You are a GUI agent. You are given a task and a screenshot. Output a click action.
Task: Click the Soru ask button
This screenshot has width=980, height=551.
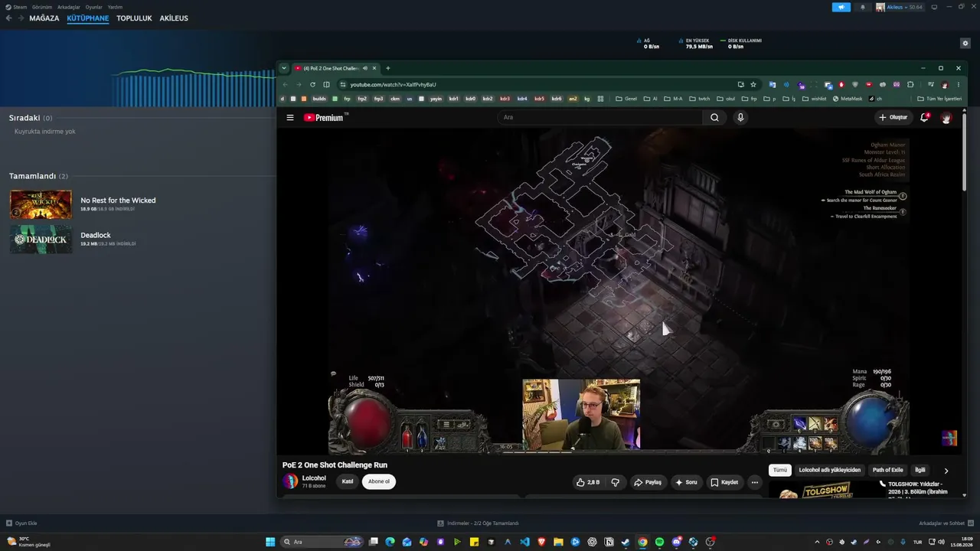(x=686, y=482)
